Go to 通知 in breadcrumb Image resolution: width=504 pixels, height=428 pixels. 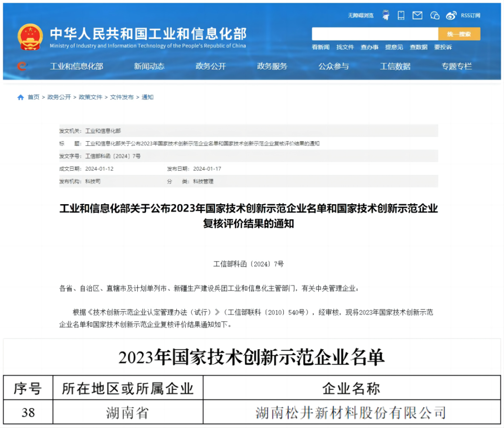tap(147, 97)
